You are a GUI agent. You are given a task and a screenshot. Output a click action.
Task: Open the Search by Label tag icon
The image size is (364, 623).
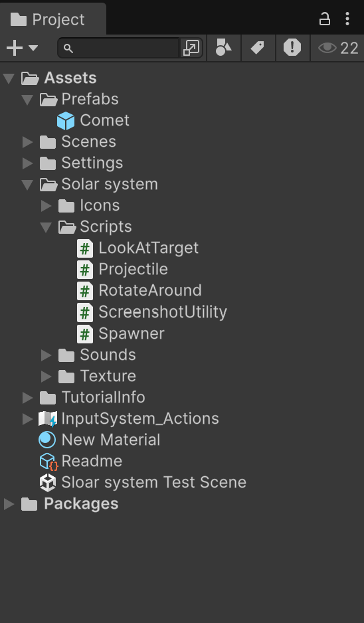[x=258, y=48]
